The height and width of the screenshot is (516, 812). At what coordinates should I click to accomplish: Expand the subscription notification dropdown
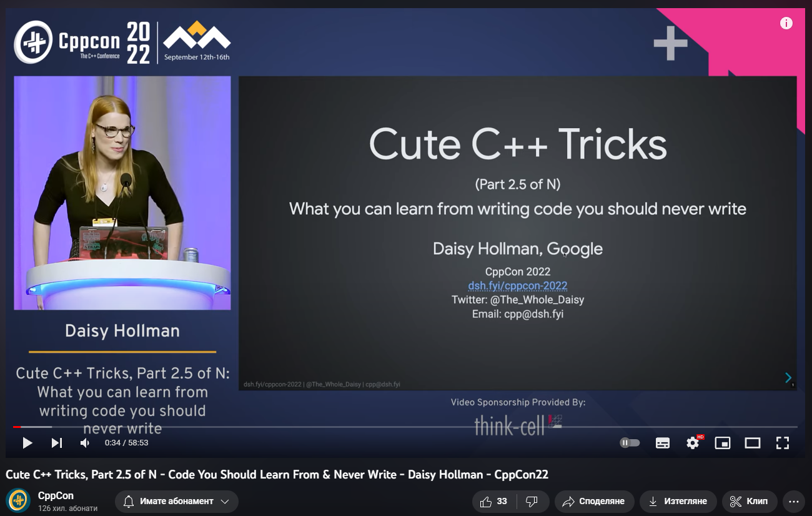[176, 501]
